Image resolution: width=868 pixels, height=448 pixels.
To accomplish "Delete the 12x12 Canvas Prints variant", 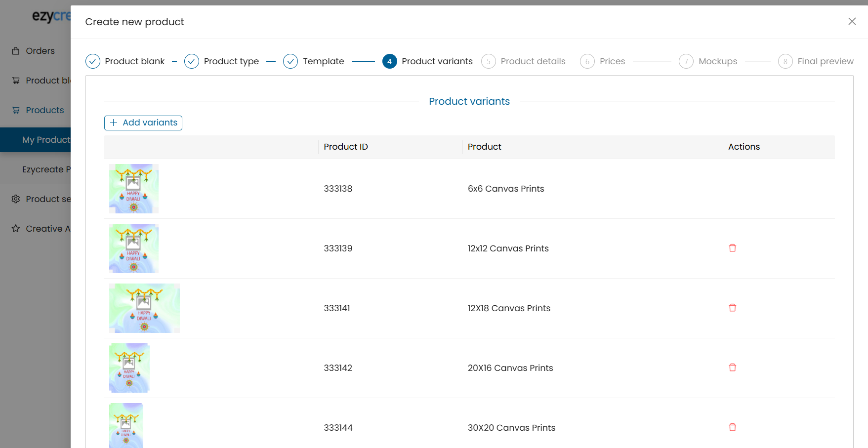I will tap(733, 248).
